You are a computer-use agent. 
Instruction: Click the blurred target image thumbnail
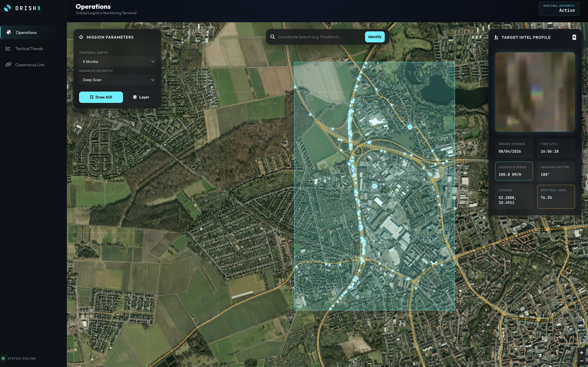(535, 92)
